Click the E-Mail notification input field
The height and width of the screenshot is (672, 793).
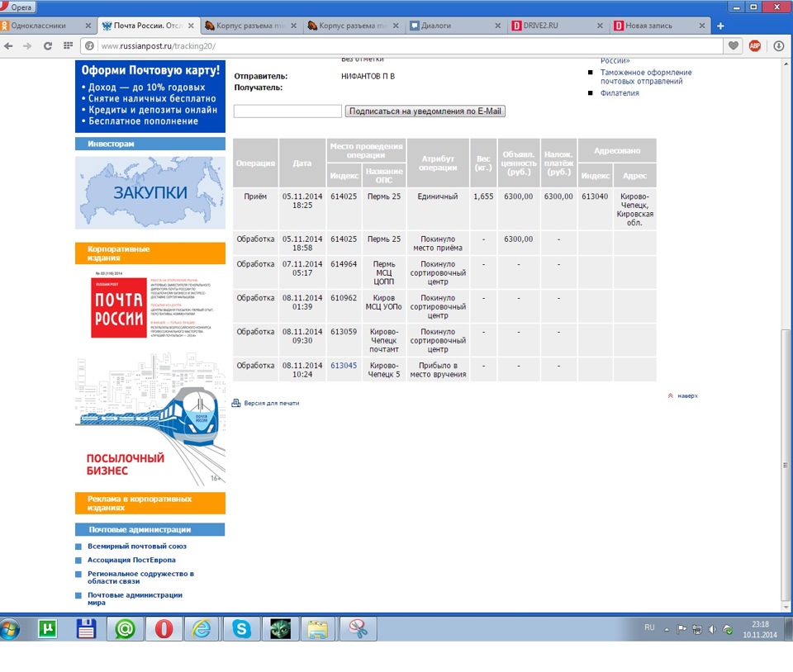(287, 111)
